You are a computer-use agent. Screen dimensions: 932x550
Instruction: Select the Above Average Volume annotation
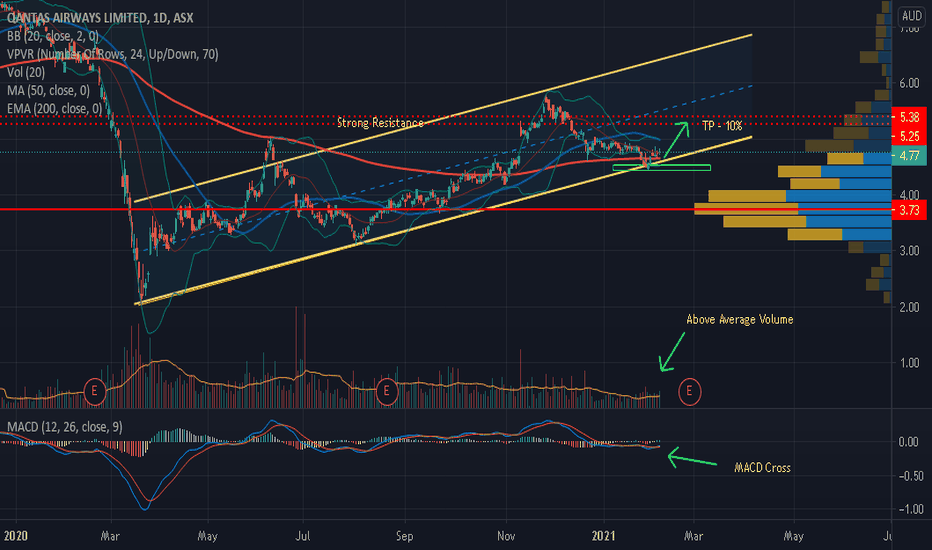(x=740, y=319)
